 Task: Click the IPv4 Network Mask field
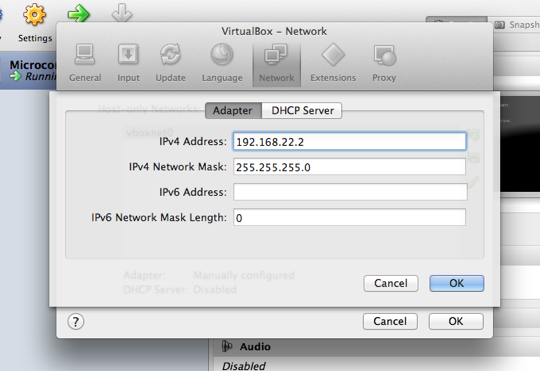[350, 167]
